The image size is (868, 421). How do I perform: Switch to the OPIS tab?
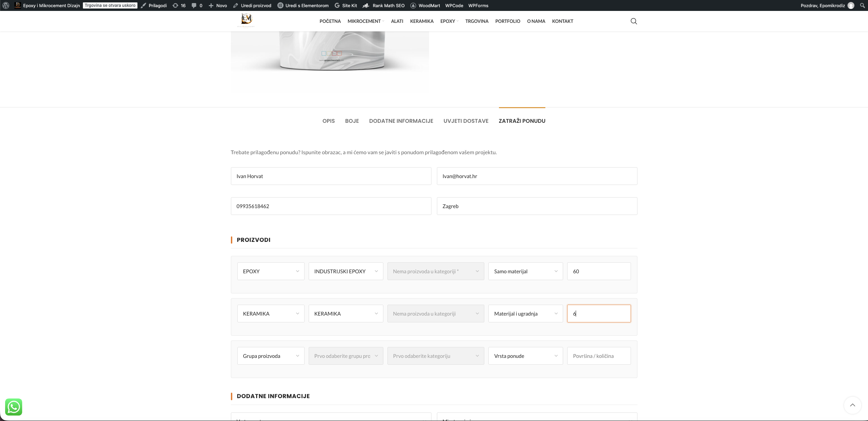pyautogui.click(x=328, y=121)
